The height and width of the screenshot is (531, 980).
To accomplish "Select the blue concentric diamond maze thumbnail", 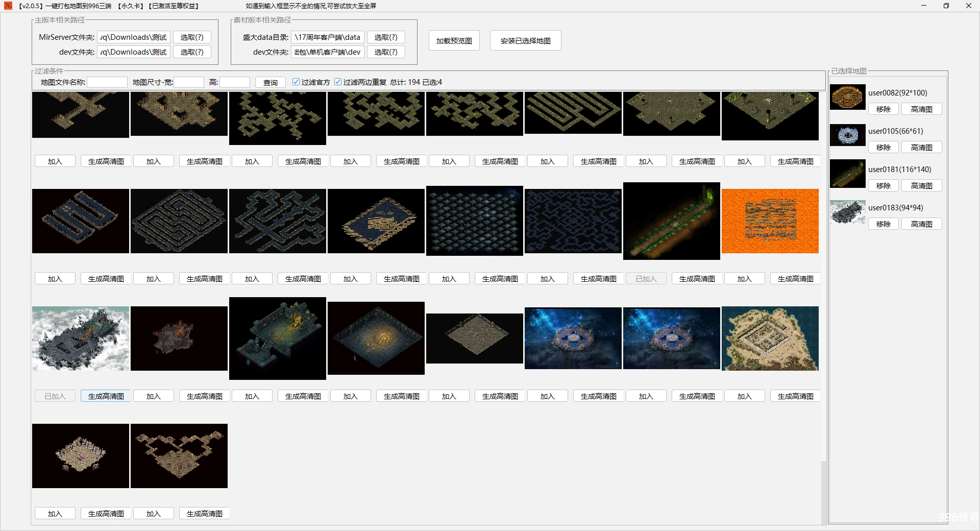I will (179, 221).
